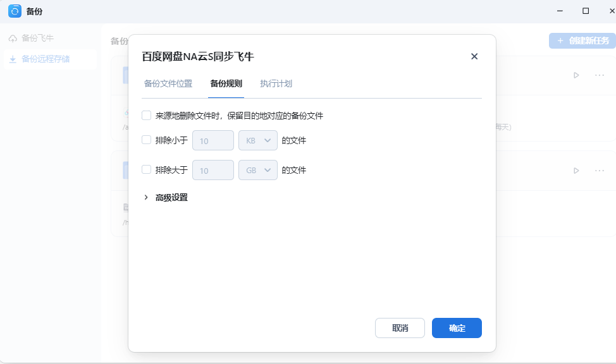
Task: Close the 百度网盘NA云S同步飞牛 dialog
Action: (474, 56)
